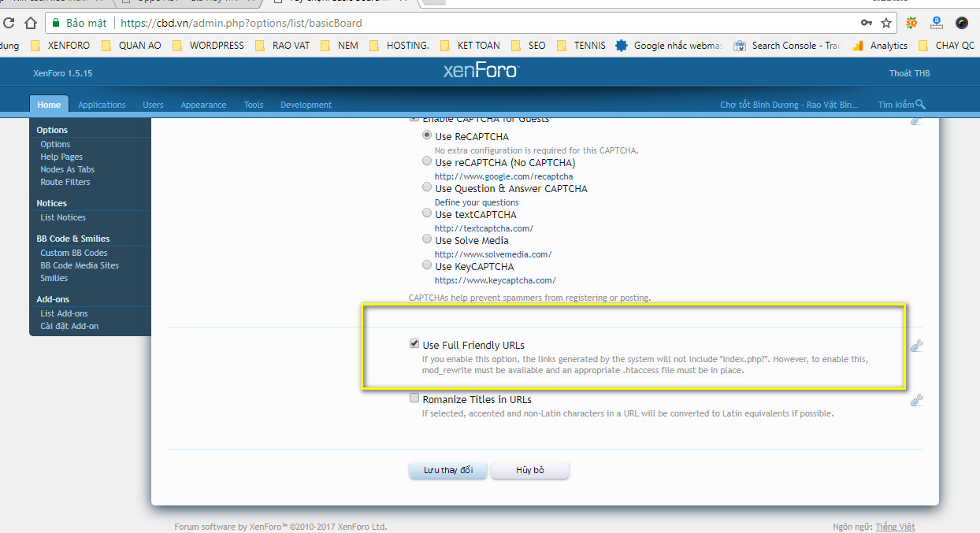Click the Lưu thay đổi save button

click(x=447, y=470)
